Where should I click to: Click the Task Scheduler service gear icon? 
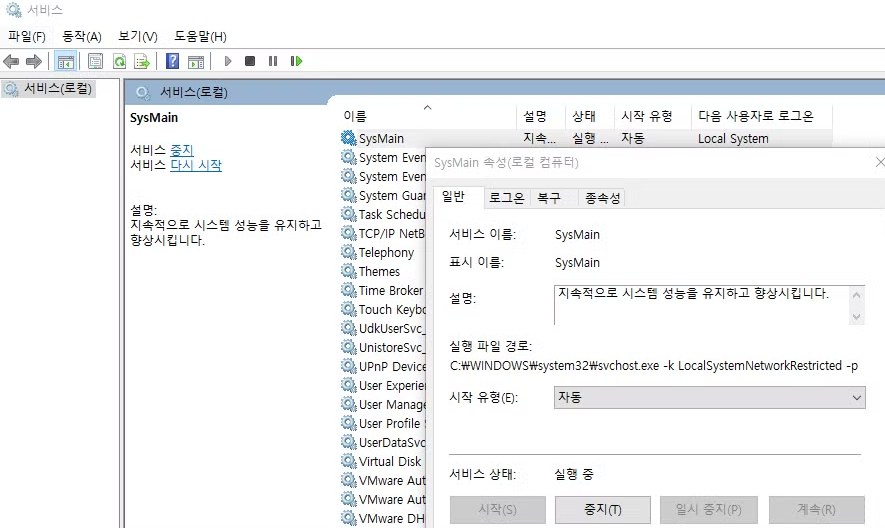coord(349,214)
